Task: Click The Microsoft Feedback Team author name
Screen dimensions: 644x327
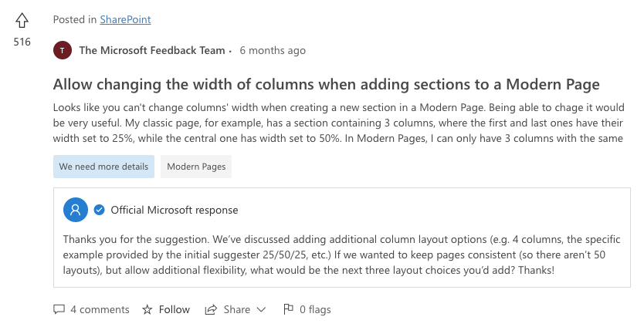Action: 152,50
